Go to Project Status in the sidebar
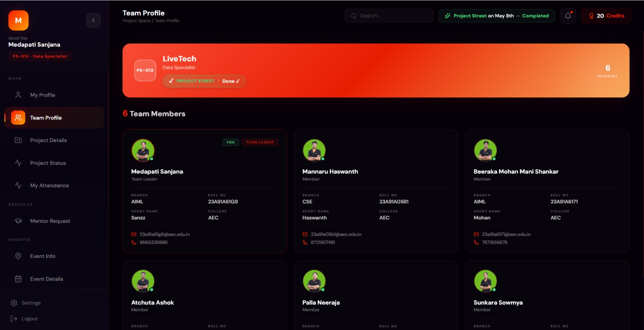 (x=54, y=163)
